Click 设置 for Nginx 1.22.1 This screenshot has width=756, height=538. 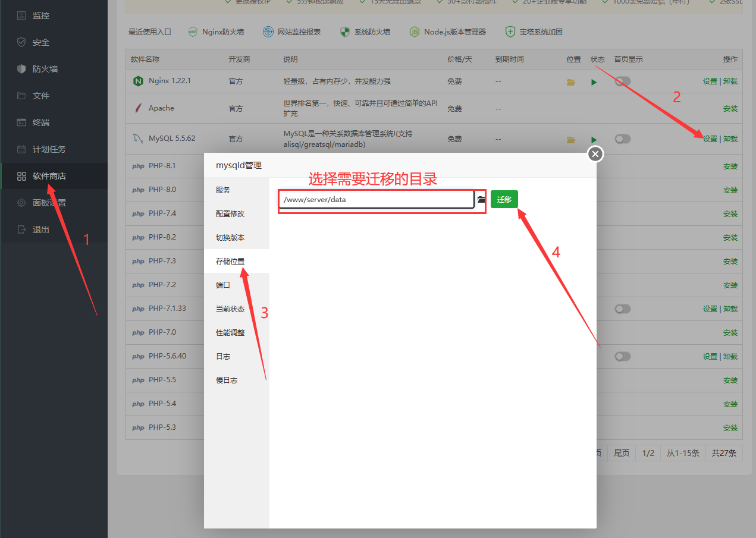click(x=710, y=81)
